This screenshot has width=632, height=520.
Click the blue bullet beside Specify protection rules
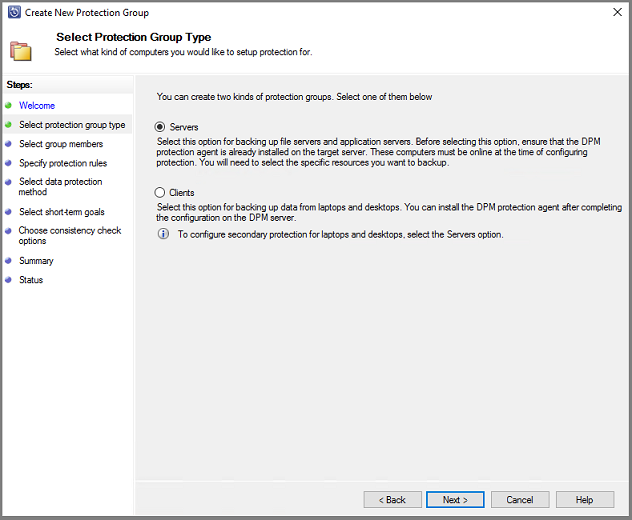point(8,163)
